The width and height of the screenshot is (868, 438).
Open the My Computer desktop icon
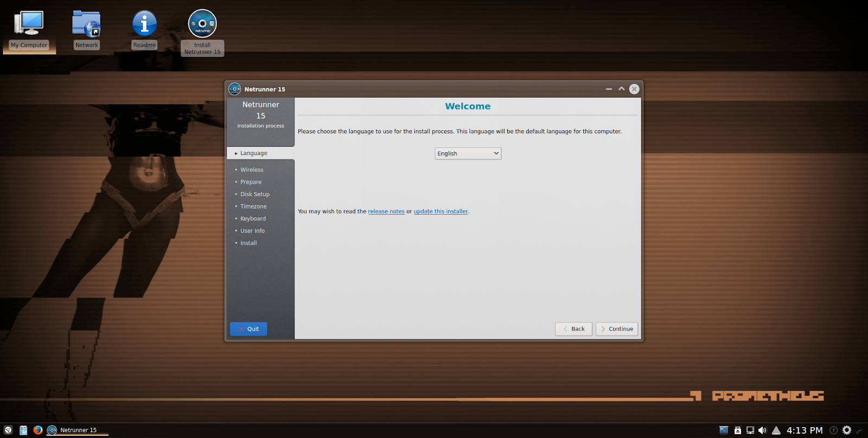[x=29, y=30]
